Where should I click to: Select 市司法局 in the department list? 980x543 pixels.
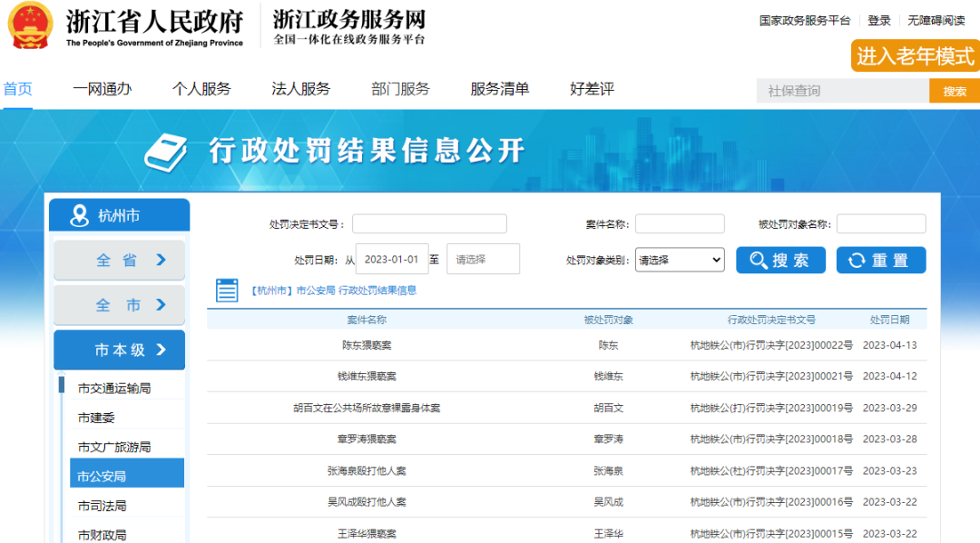point(102,506)
